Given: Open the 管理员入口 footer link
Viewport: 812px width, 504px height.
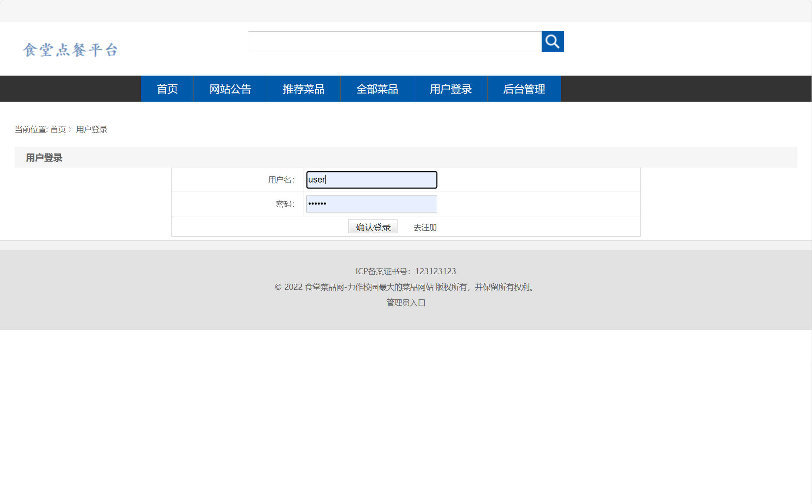Looking at the screenshot, I should (x=405, y=302).
